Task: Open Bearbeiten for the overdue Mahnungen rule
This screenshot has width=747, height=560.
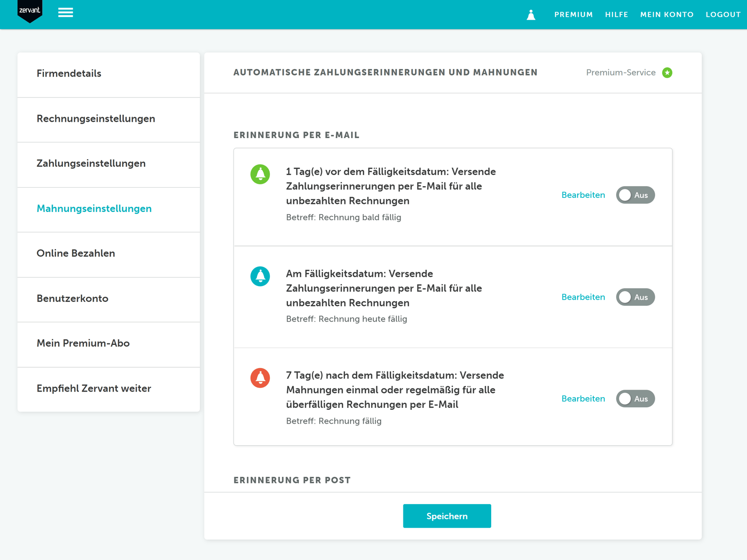Action: point(583,399)
